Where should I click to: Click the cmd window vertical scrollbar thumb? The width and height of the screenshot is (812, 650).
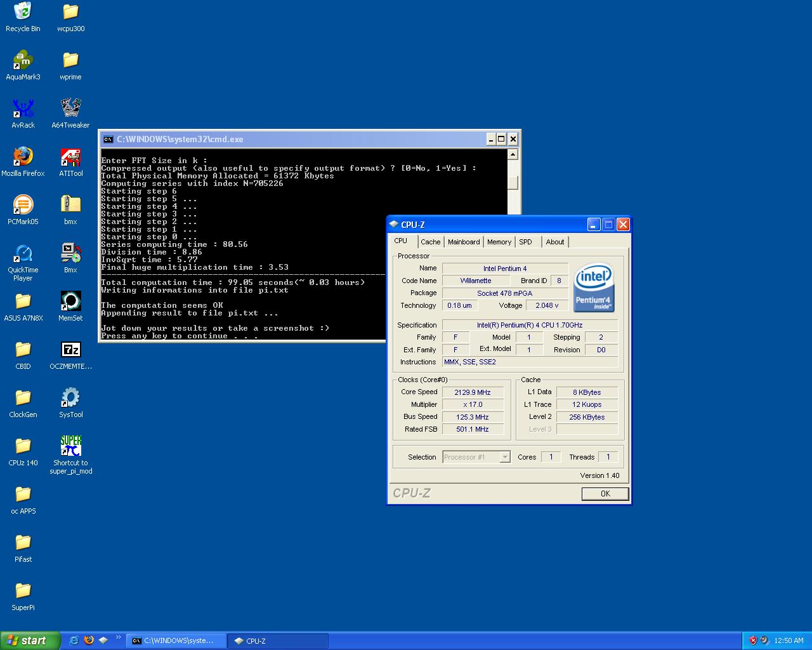coord(513,182)
